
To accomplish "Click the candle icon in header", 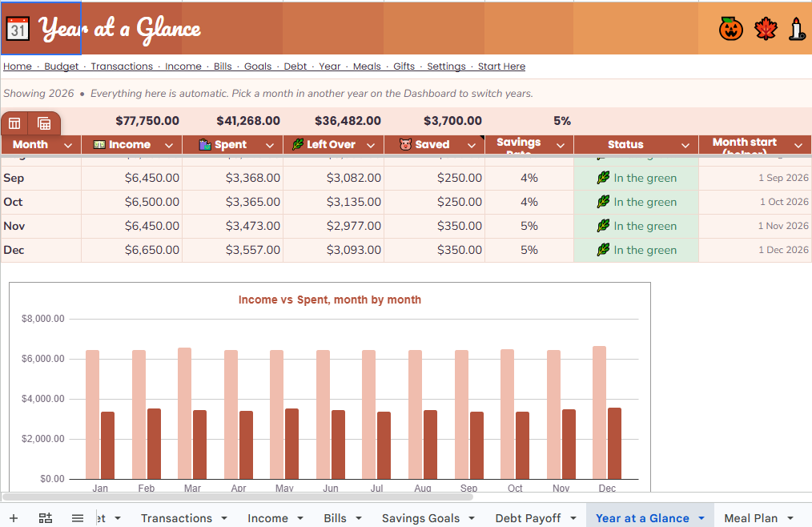I will (797, 29).
